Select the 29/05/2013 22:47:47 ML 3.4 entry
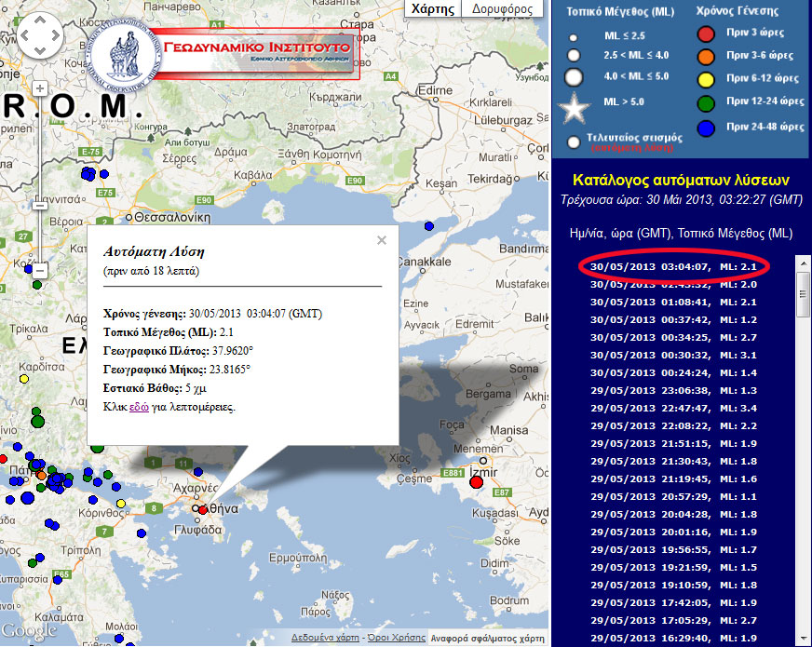The height and width of the screenshot is (647, 812). [x=675, y=408]
